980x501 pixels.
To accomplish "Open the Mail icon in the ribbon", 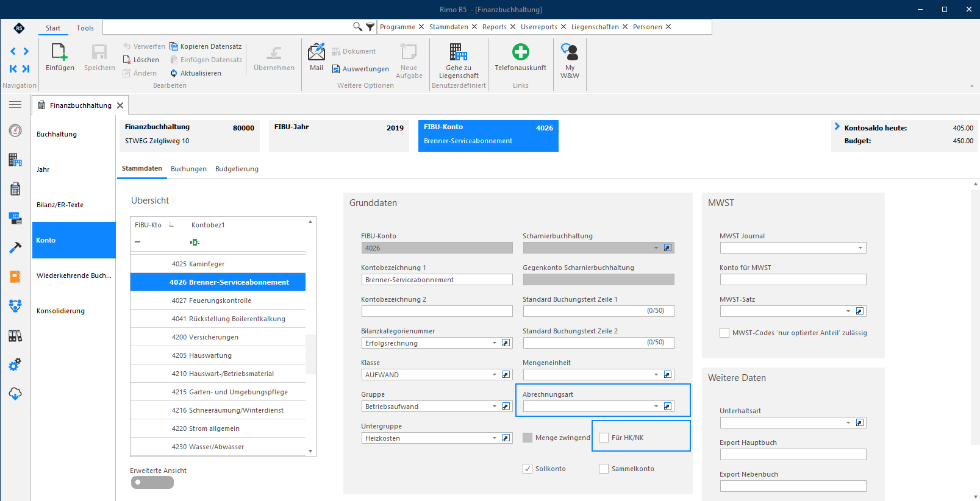I will 317,52.
